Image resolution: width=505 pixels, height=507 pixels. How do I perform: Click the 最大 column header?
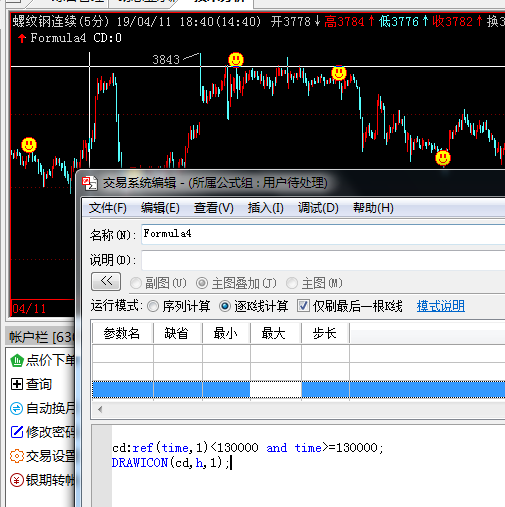275,333
